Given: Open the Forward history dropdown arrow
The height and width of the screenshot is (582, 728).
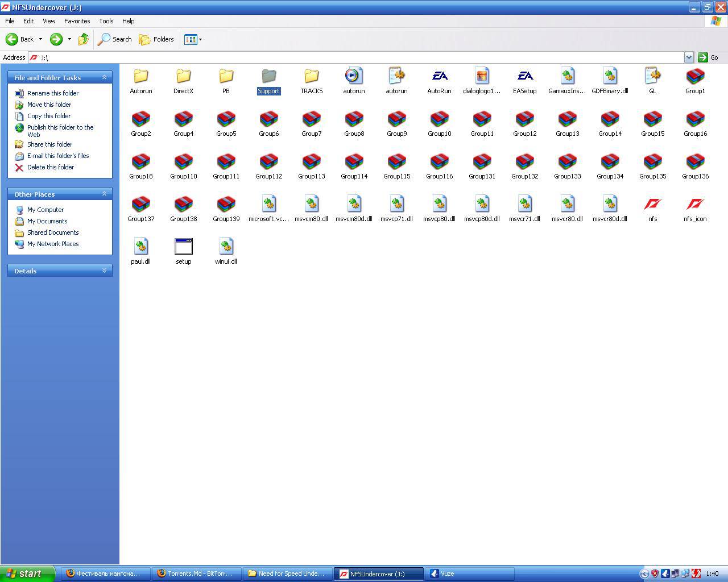Looking at the screenshot, I should coord(69,39).
